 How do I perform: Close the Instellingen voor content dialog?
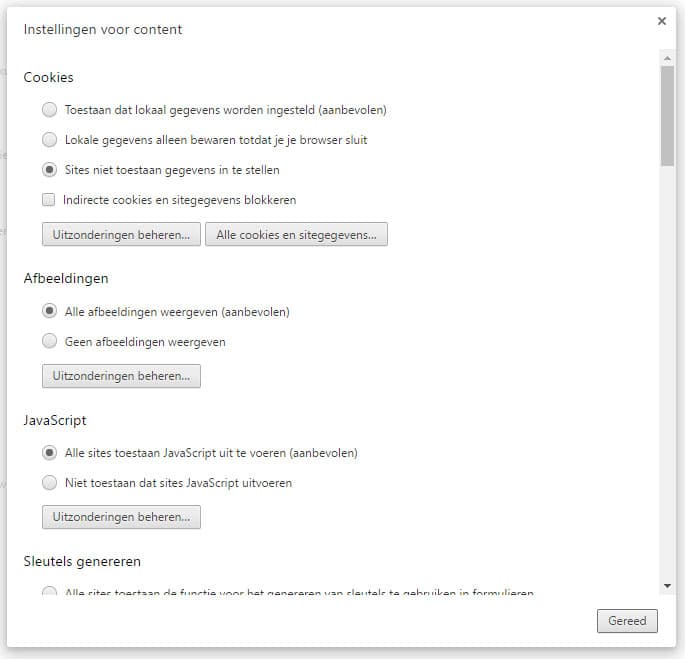661,21
